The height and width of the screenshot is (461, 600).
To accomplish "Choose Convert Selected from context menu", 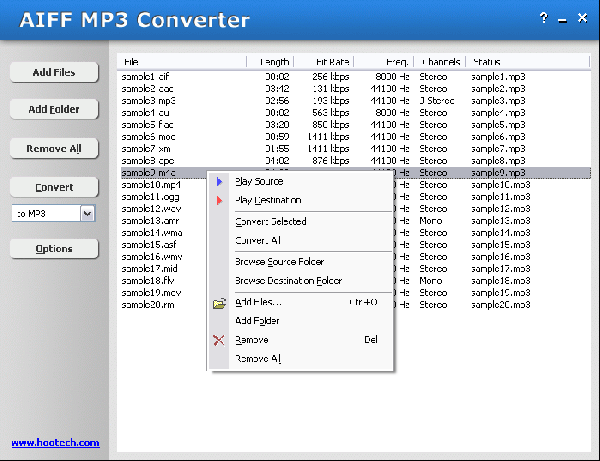I will click(270, 222).
